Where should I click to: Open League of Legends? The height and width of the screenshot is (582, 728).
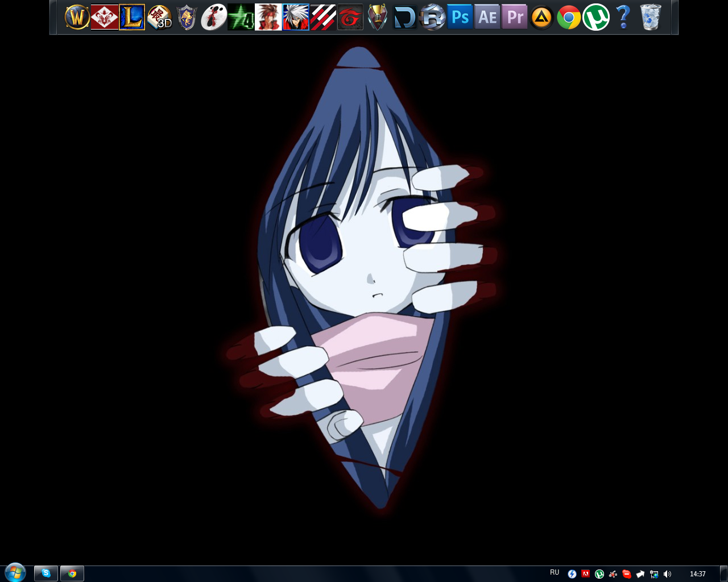(131, 17)
